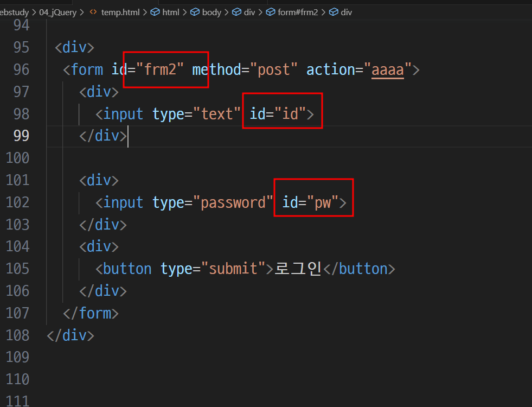
Task: Place cursor on closing form tag line 107
Action: pyautogui.click(x=91, y=313)
